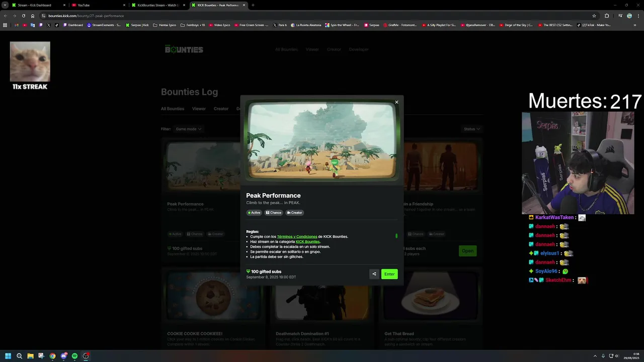
Task: Open the StreamElements bookmark
Action: pyautogui.click(x=104, y=25)
